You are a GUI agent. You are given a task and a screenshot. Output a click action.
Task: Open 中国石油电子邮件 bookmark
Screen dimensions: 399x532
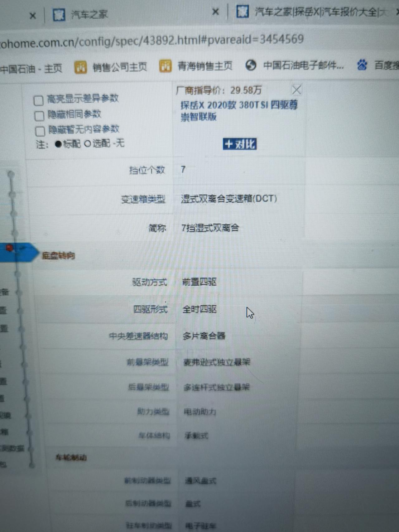(x=295, y=65)
